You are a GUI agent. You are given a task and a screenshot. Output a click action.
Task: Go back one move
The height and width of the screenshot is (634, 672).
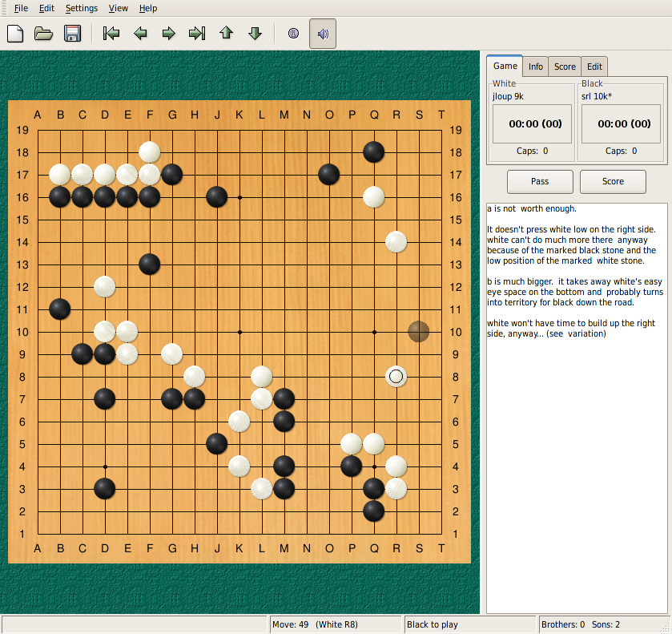(140, 34)
